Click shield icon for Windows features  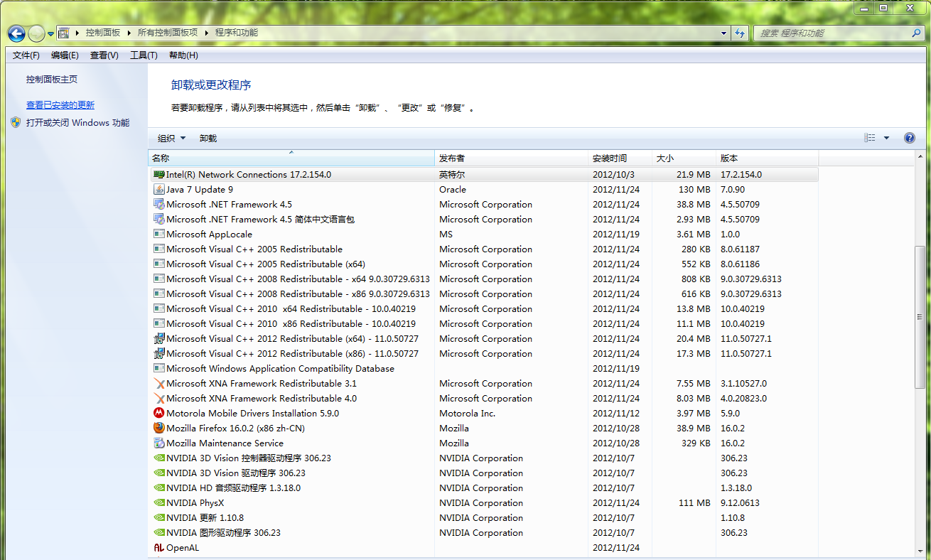click(16, 122)
